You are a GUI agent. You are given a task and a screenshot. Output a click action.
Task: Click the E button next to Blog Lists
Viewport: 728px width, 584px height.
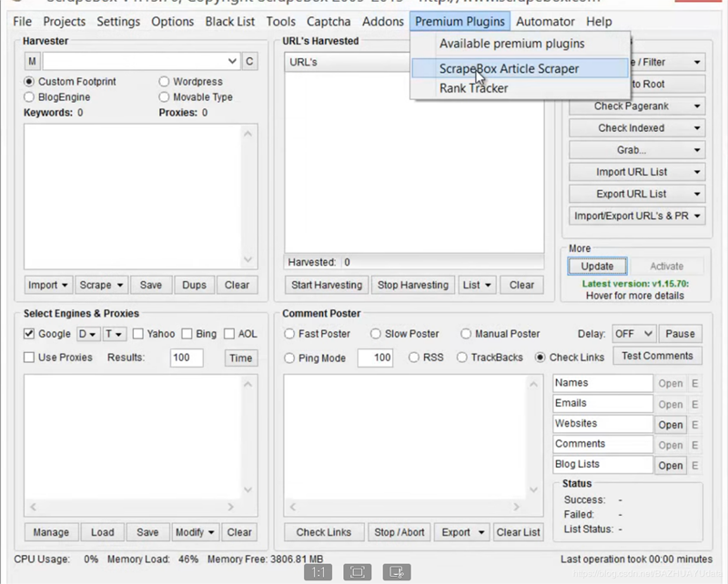coord(695,465)
